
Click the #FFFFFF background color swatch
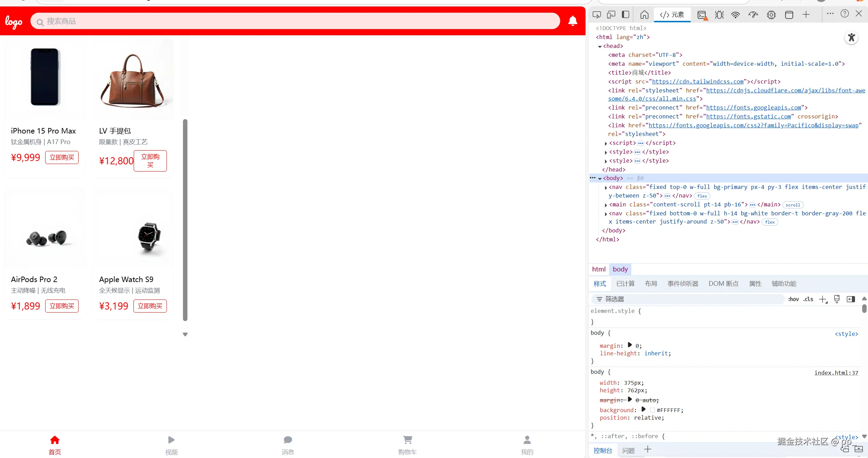coord(652,410)
